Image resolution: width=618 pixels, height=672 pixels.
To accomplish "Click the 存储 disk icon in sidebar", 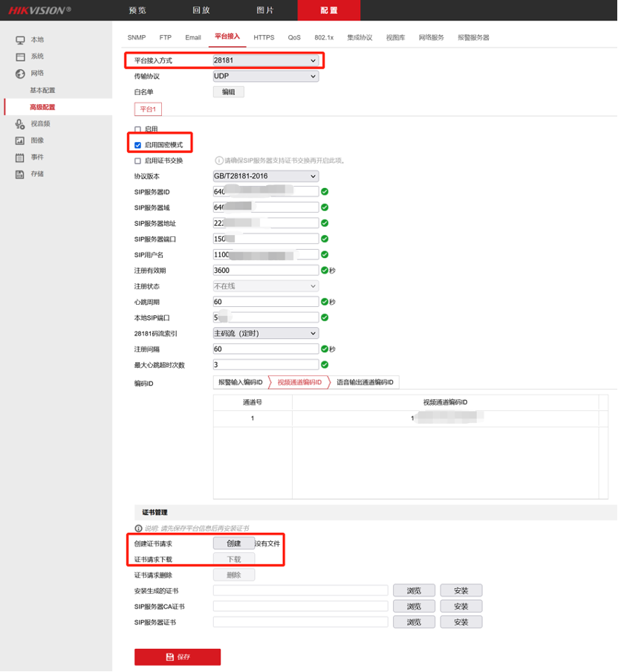I will tap(20, 175).
